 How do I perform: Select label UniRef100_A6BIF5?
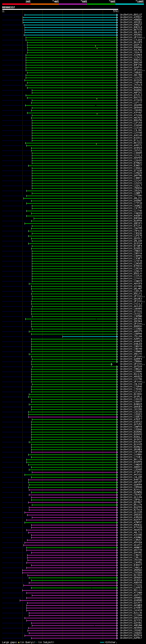131,331
